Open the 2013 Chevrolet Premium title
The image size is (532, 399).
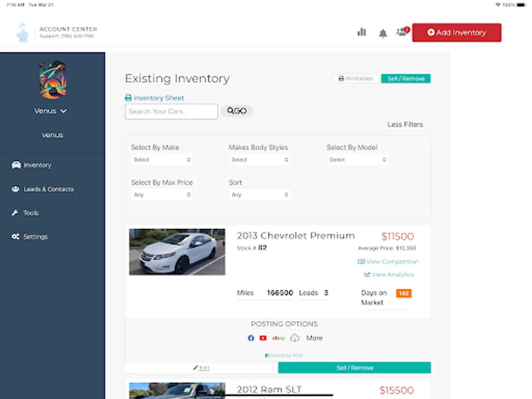tap(296, 235)
